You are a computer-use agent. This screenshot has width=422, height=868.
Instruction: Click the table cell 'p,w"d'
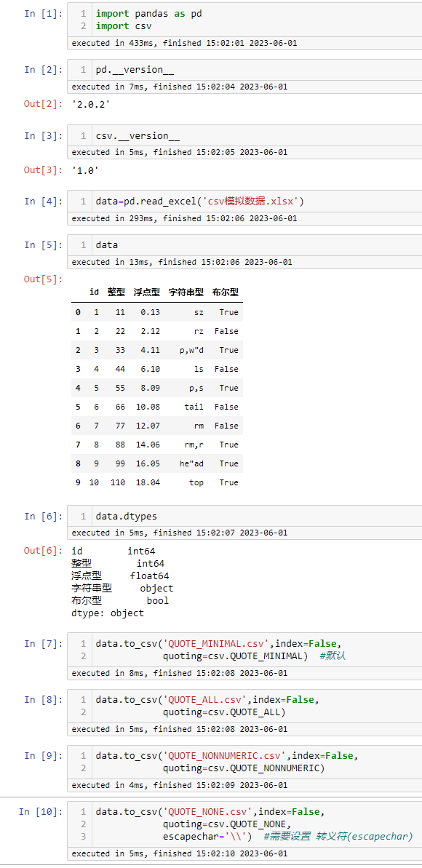191,350
